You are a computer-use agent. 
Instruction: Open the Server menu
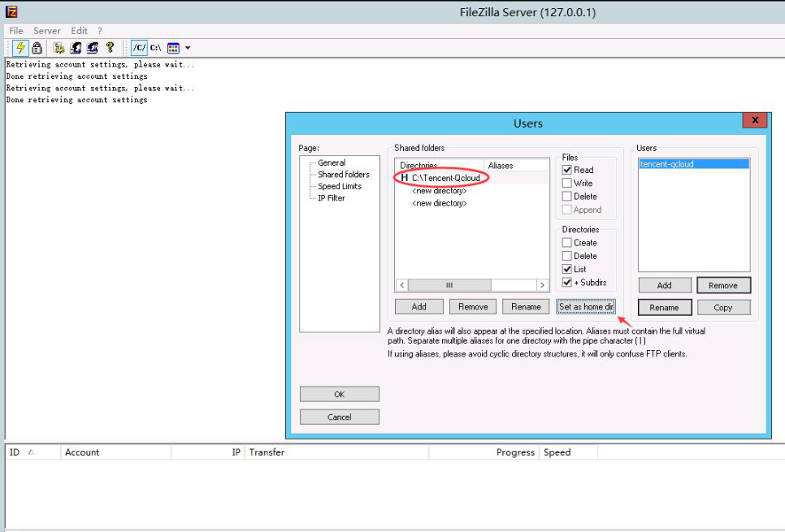click(47, 31)
